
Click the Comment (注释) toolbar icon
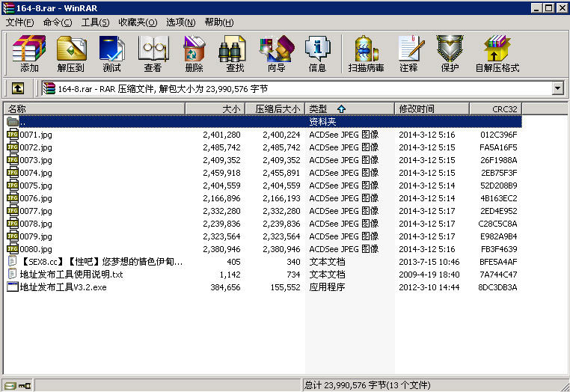pos(408,53)
